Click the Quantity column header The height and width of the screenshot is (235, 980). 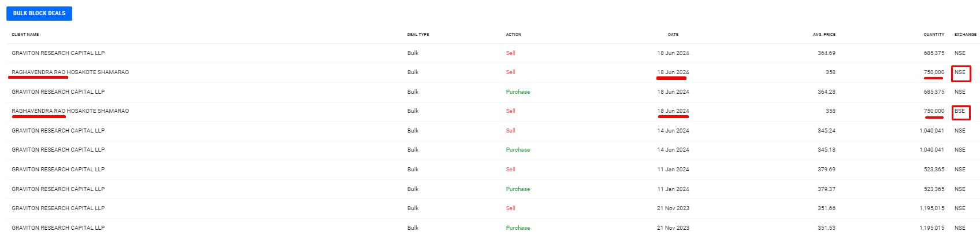click(x=934, y=35)
